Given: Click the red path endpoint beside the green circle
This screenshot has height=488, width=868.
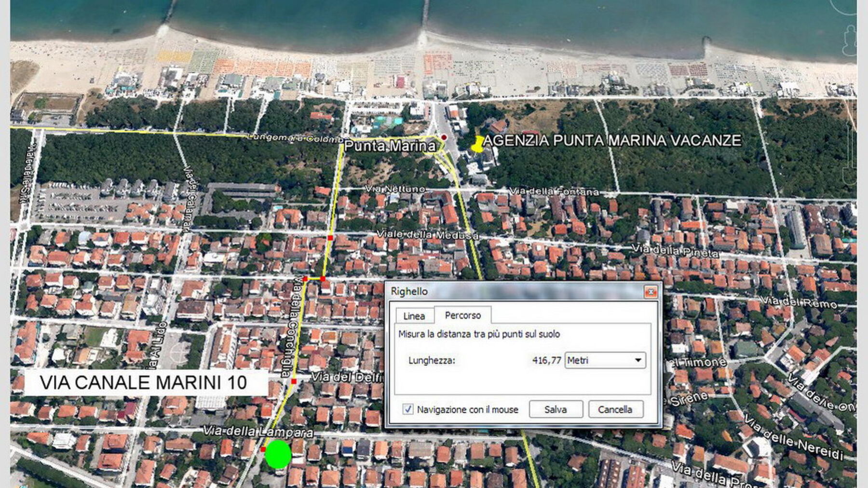Looking at the screenshot, I should [x=263, y=449].
